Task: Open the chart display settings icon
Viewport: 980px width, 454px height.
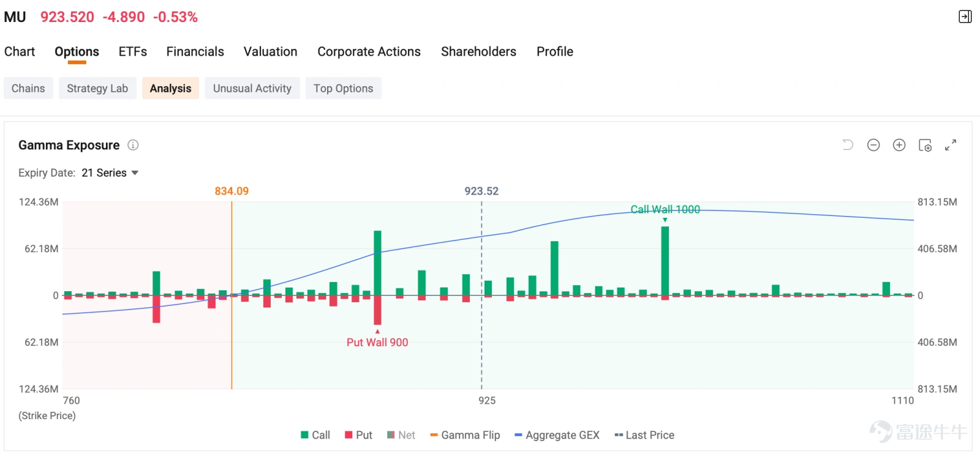Action: pos(925,145)
